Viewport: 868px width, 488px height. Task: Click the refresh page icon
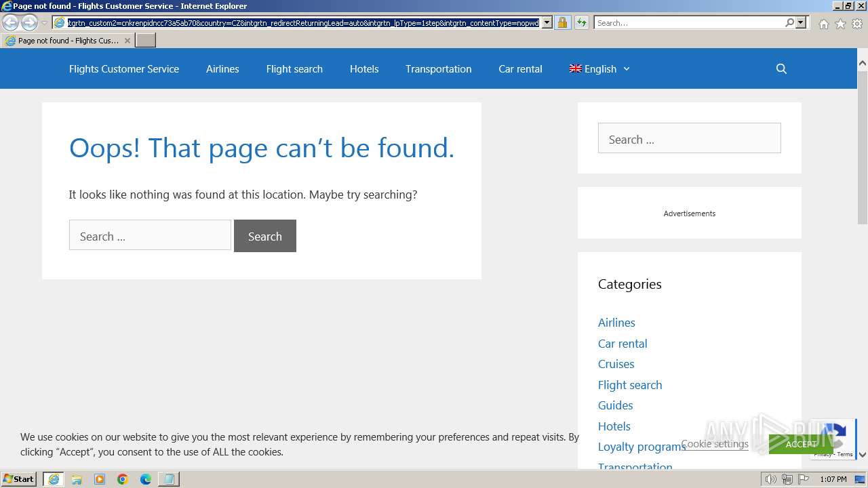click(582, 23)
